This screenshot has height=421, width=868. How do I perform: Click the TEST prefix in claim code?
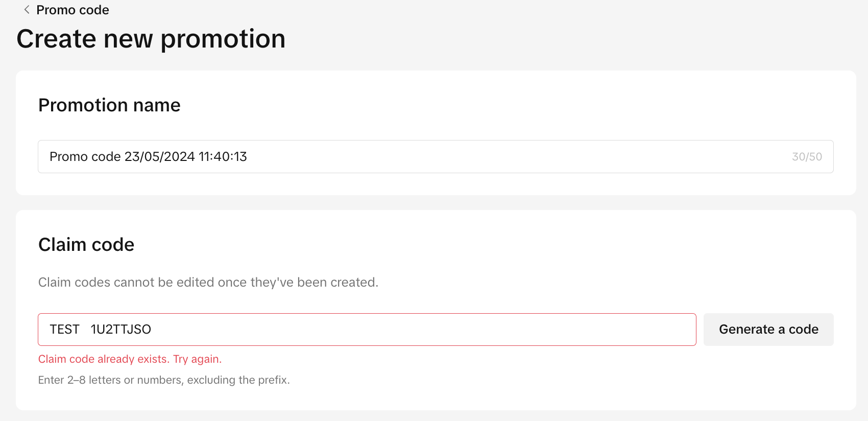[x=64, y=330]
